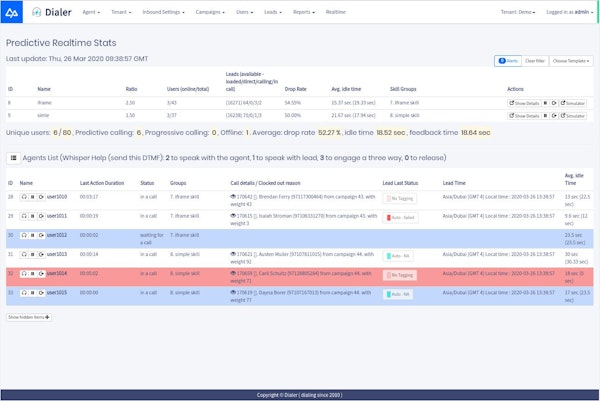The height and width of the screenshot is (401, 600).
Task: Open the Tenant dropdown menu
Action: pos(121,12)
